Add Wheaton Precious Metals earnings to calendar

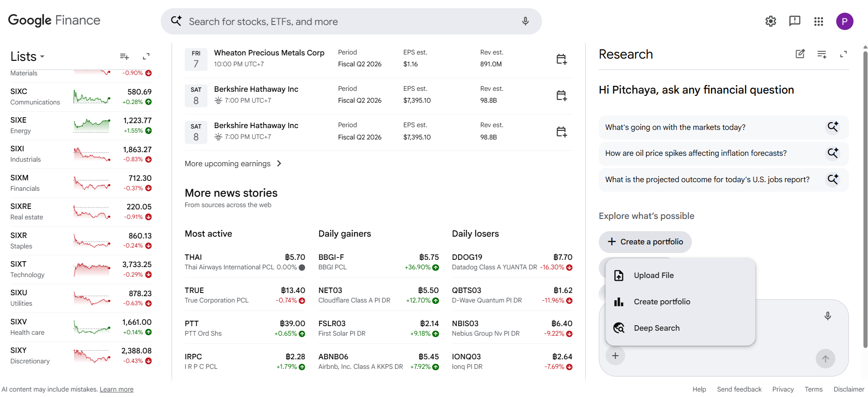pyautogui.click(x=562, y=59)
